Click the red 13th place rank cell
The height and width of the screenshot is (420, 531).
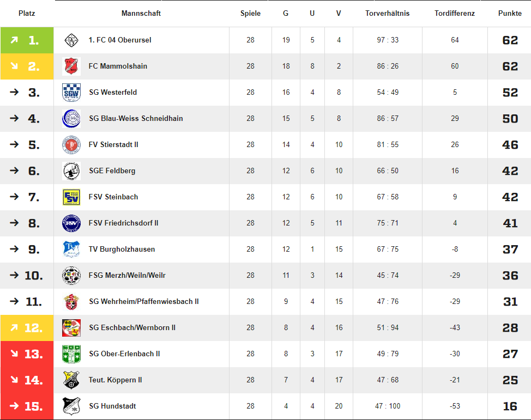27,354
